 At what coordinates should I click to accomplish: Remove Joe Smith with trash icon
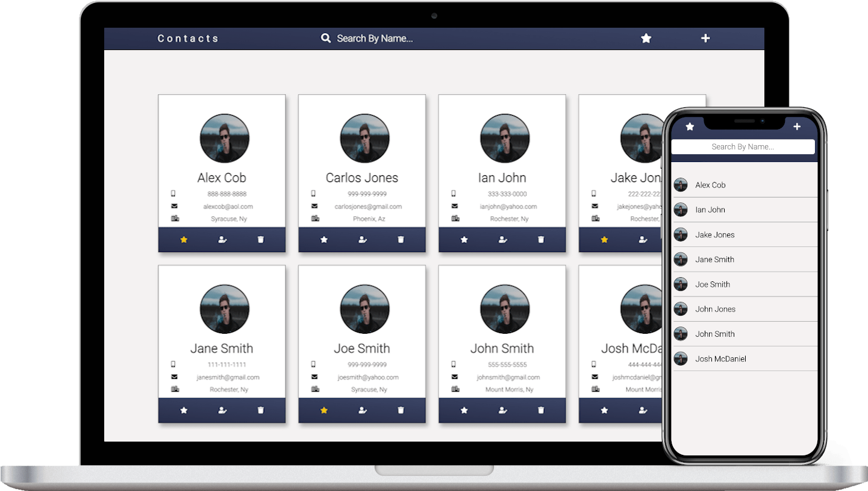point(401,410)
